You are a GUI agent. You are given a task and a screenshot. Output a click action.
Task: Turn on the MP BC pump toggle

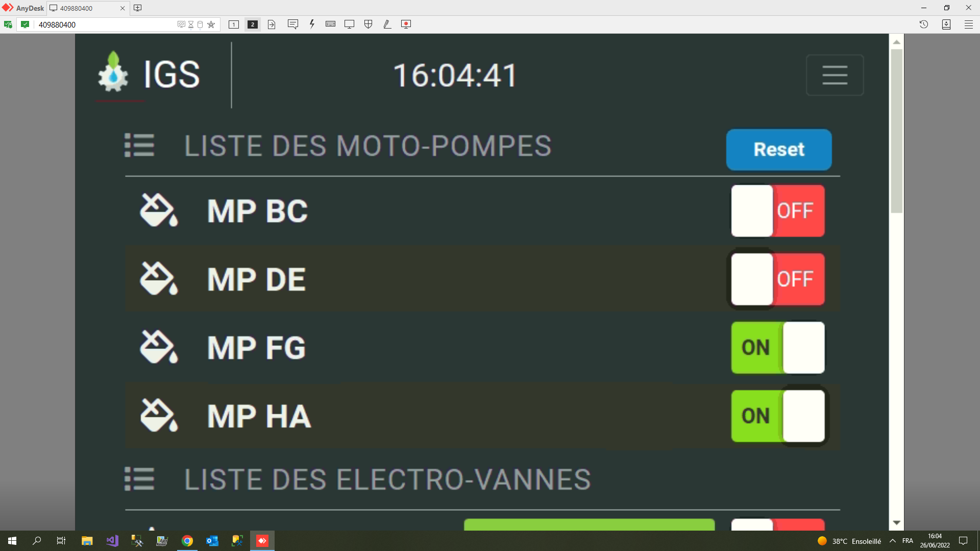[x=777, y=211]
